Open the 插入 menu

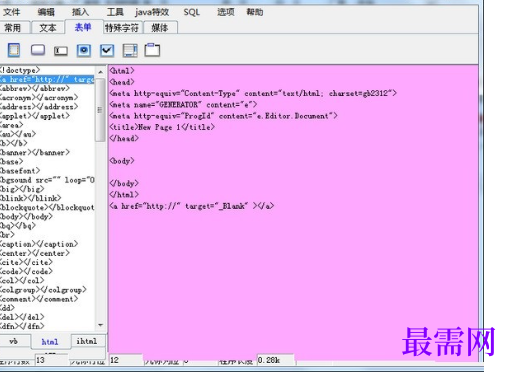pyautogui.click(x=80, y=12)
